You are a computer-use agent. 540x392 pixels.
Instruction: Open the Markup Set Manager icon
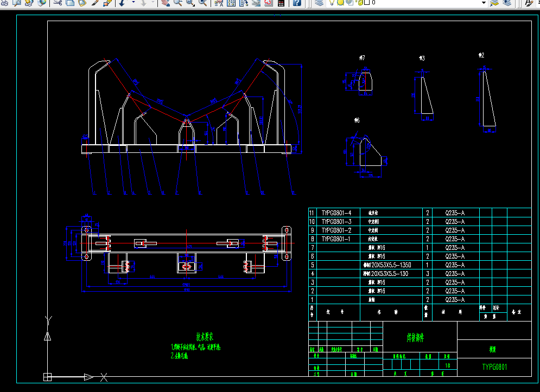(x=268, y=3)
